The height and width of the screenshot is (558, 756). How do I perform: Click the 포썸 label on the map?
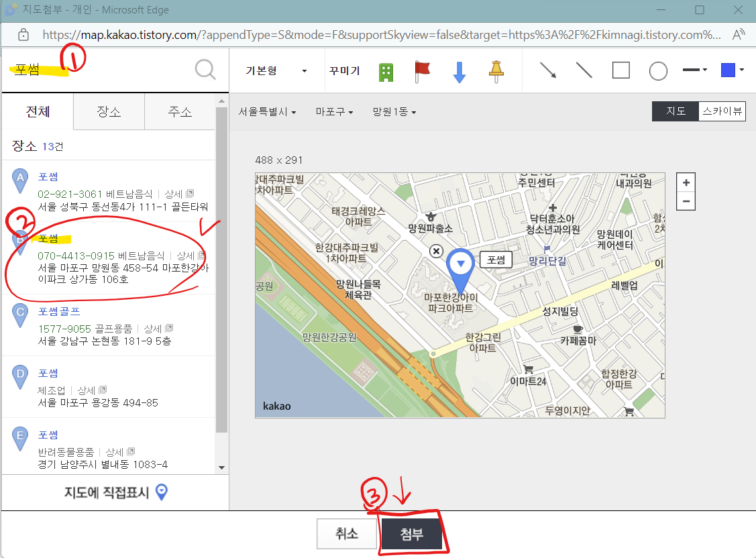tap(496, 260)
